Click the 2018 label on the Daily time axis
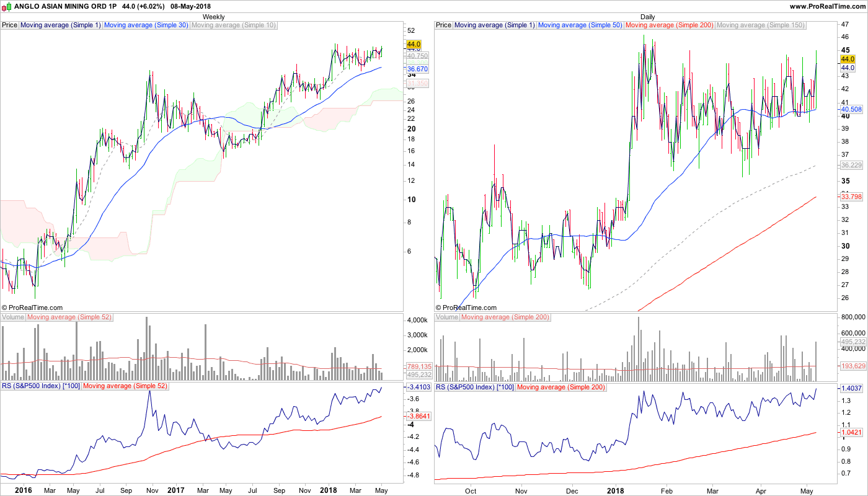This screenshot has width=868, height=496. (x=616, y=490)
